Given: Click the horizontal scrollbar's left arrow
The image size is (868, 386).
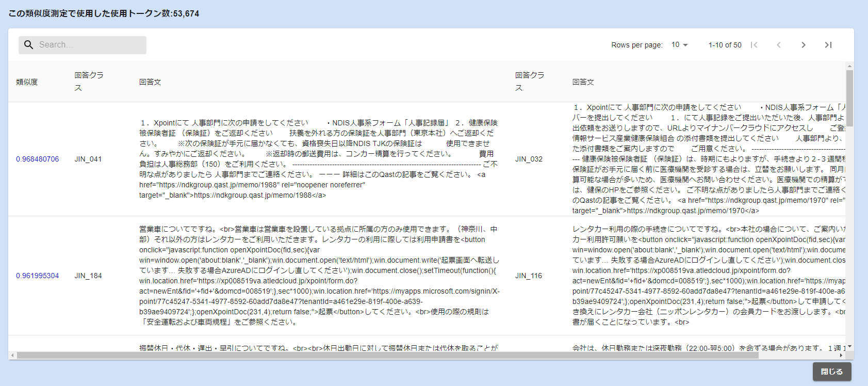Looking at the screenshot, I should (12, 355).
